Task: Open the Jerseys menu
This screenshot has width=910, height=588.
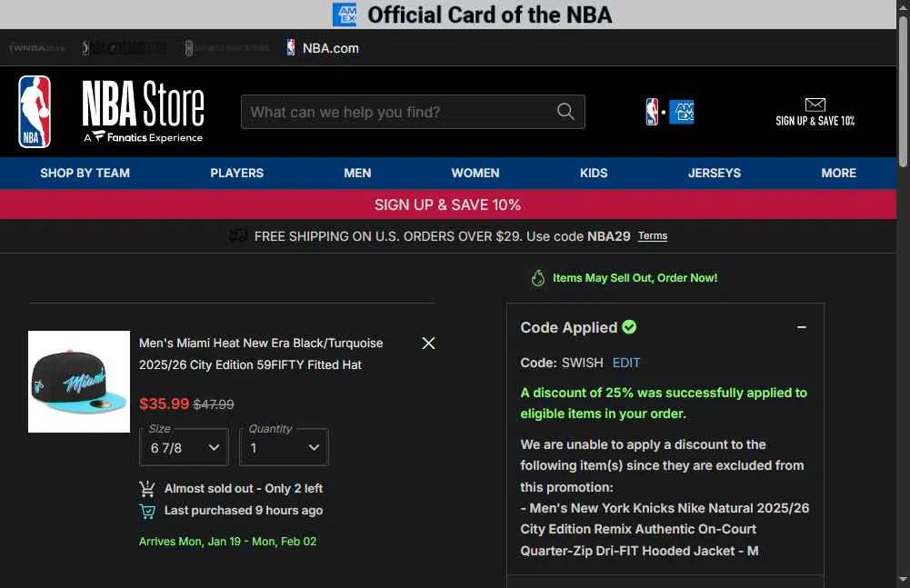Action: (x=715, y=173)
